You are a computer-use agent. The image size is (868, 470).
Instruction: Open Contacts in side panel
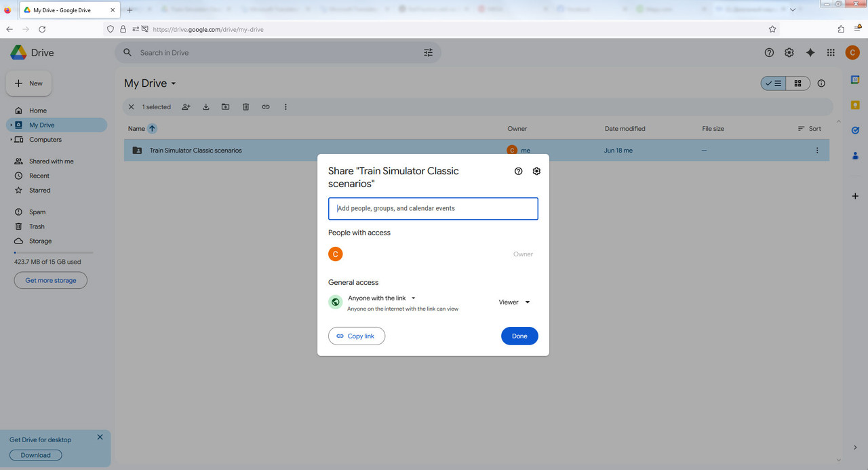pos(855,156)
